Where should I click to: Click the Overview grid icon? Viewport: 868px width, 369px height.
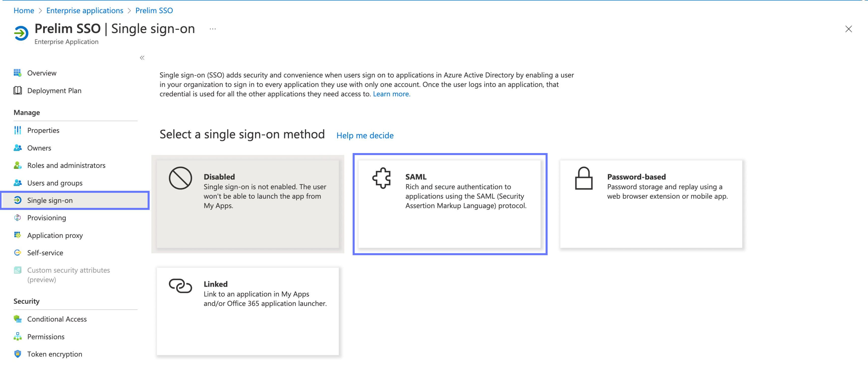tap(18, 73)
